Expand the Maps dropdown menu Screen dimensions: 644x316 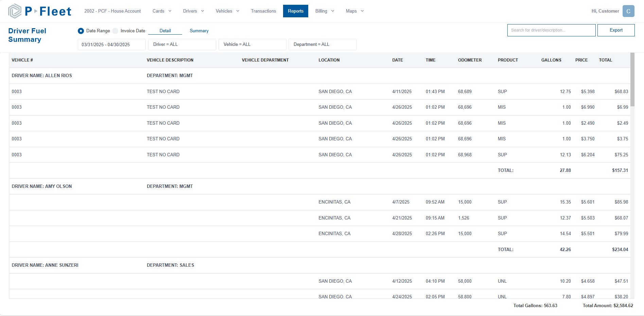(x=354, y=11)
